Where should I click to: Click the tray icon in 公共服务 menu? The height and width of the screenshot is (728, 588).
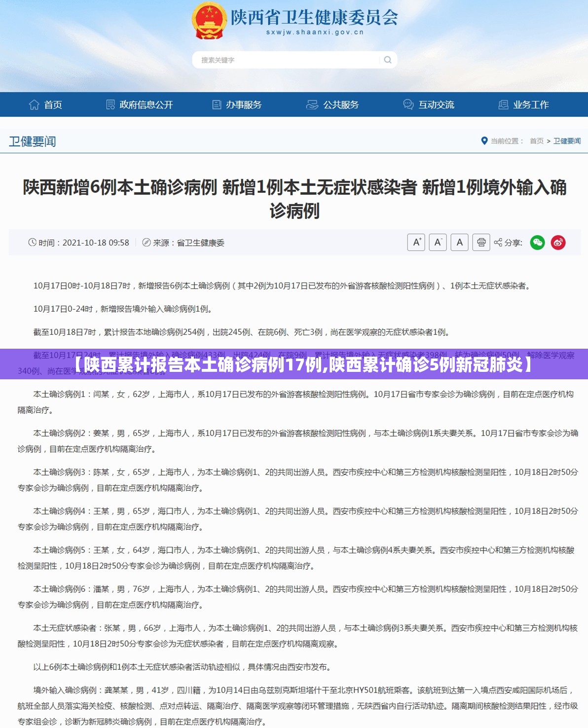pos(312,105)
